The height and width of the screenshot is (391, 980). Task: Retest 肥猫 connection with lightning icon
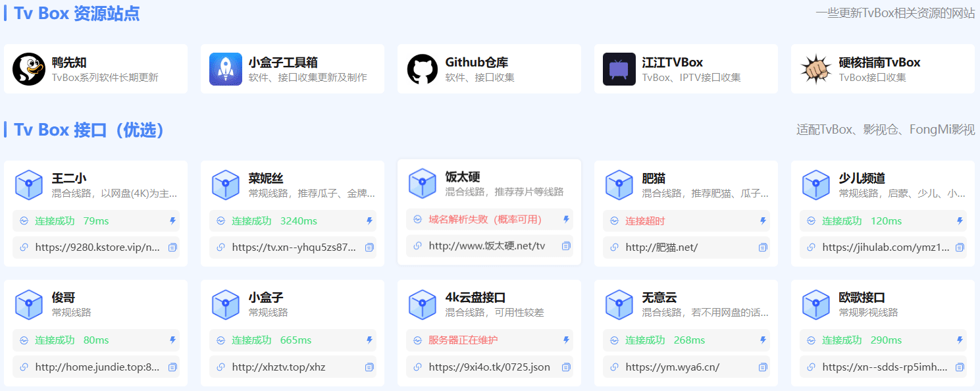763,221
